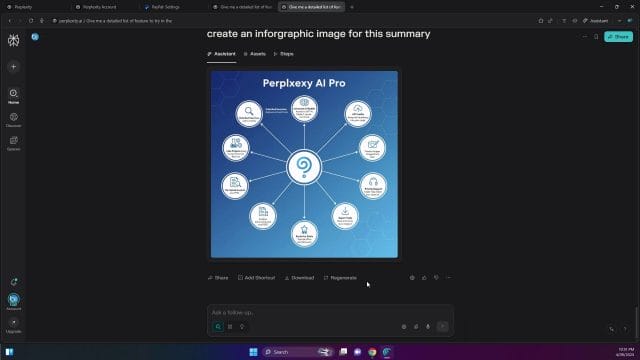Start a new thread with the plus icon

pos(13,67)
